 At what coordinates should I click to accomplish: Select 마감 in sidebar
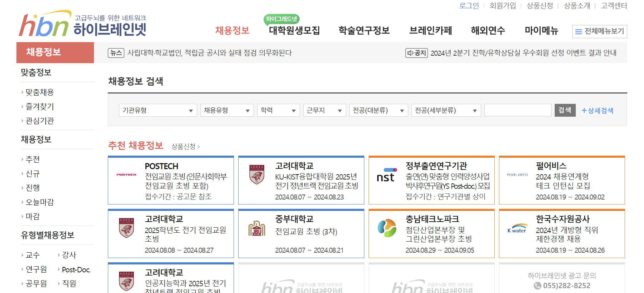[x=33, y=216]
